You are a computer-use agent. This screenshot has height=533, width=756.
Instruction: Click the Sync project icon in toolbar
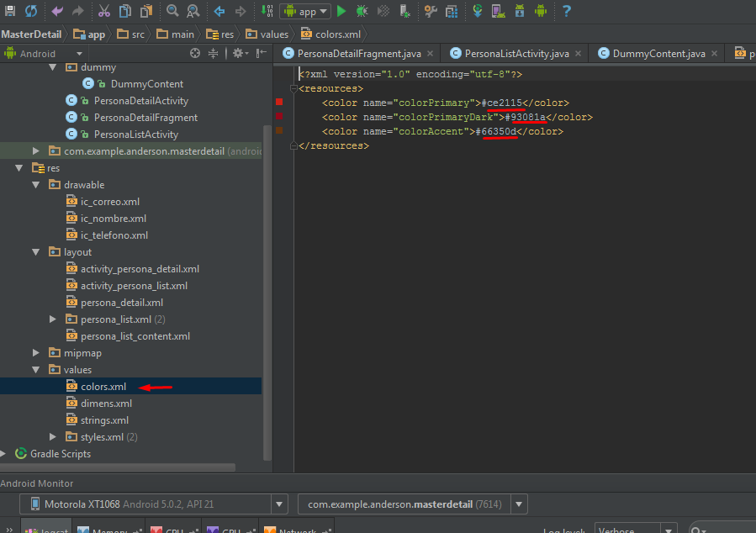pos(31,11)
